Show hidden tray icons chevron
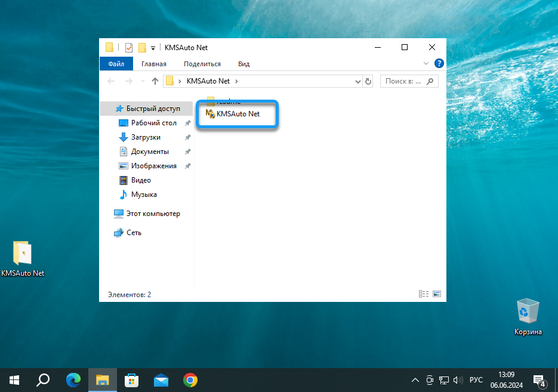Screen dimensions: 558x392 (x=415, y=380)
